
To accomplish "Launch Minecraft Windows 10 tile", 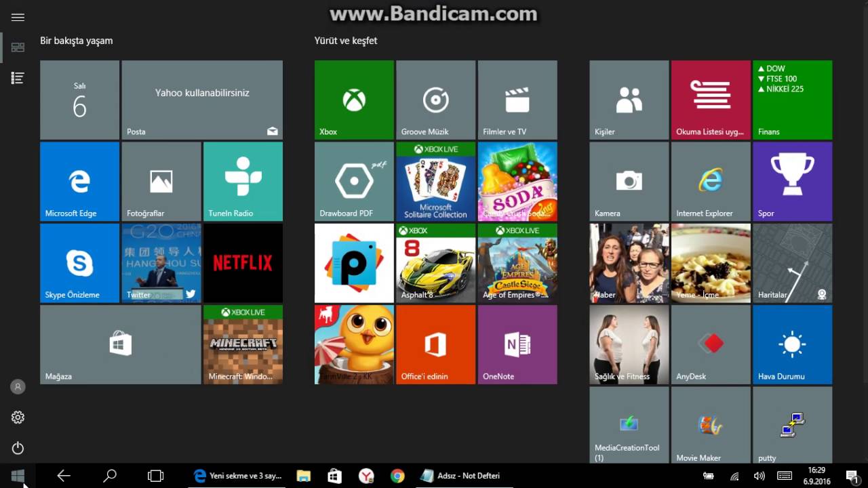I will pyautogui.click(x=243, y=344).
